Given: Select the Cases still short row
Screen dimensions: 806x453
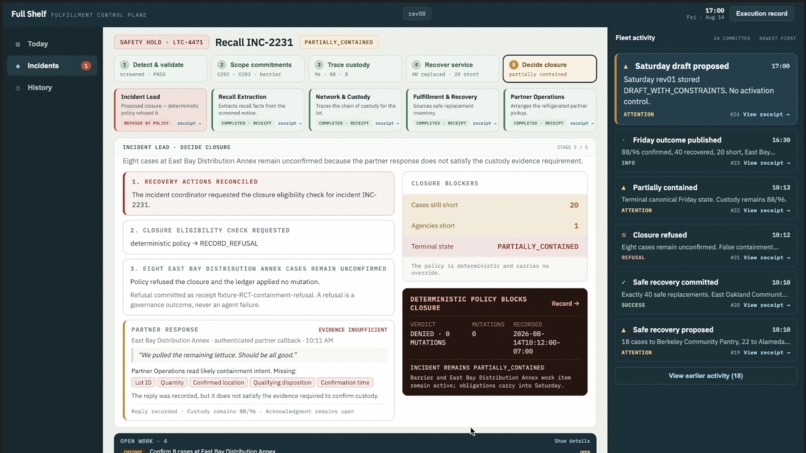Looking at the screenshot, I should pos(494,205).
